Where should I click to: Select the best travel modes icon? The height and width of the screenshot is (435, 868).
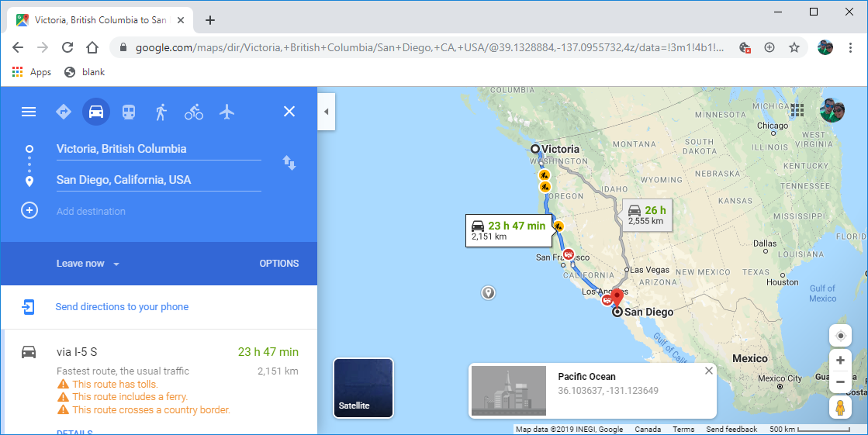[64, 112]
